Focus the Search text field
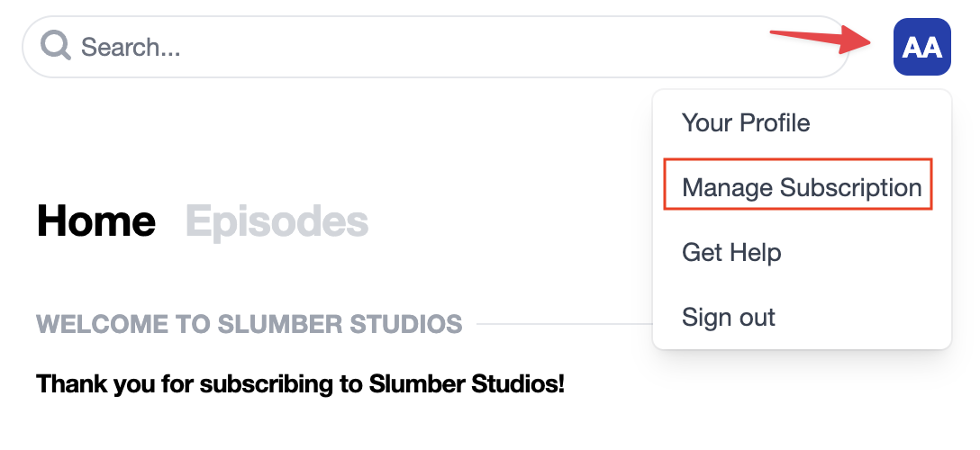 point(450,46)
